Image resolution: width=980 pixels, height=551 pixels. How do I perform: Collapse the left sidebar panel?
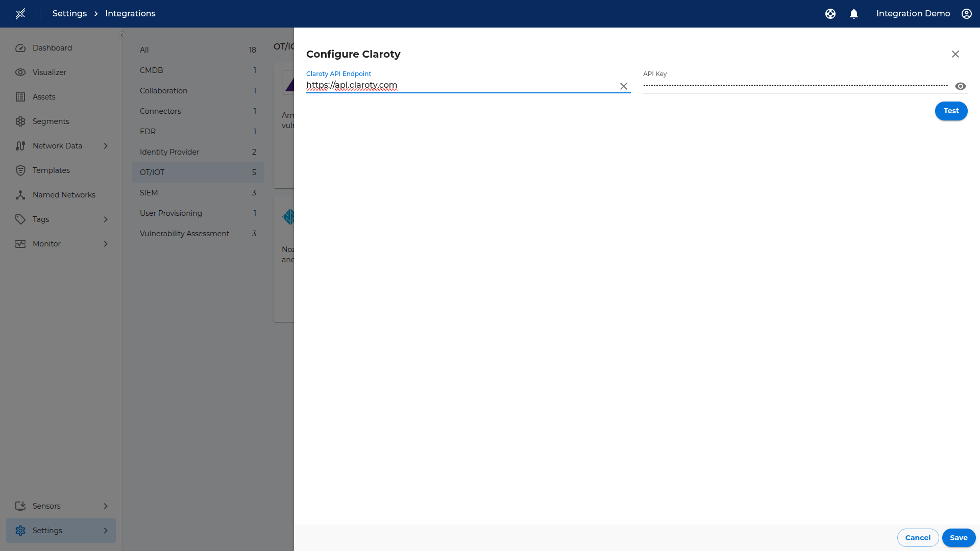click(122, 35)
